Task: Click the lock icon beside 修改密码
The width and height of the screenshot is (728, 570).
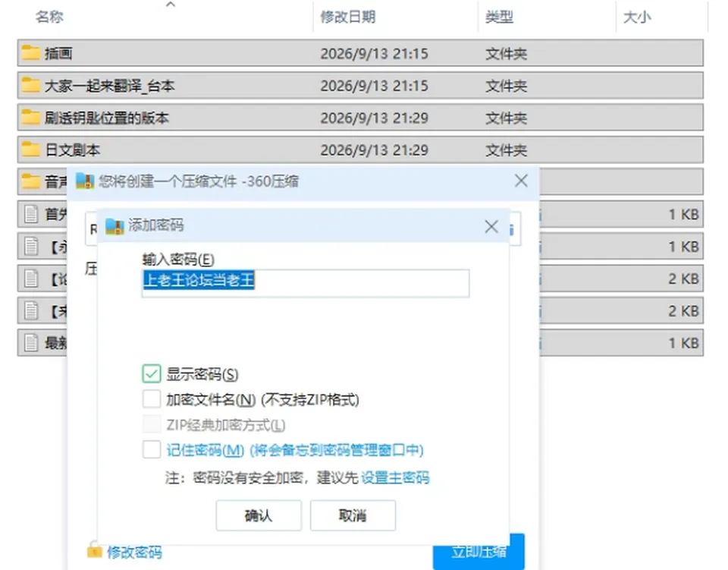Action: [x=94, y=550]
